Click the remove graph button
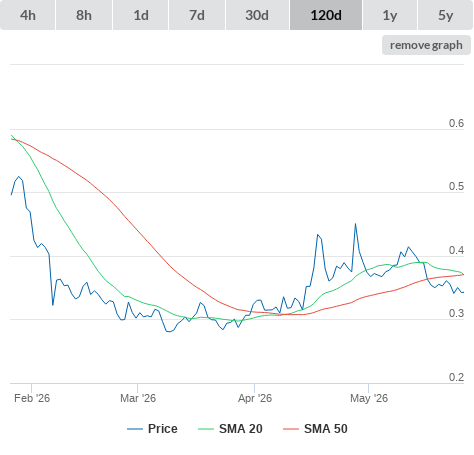Screen dimensions: 474x455 (x=426, y=45)
